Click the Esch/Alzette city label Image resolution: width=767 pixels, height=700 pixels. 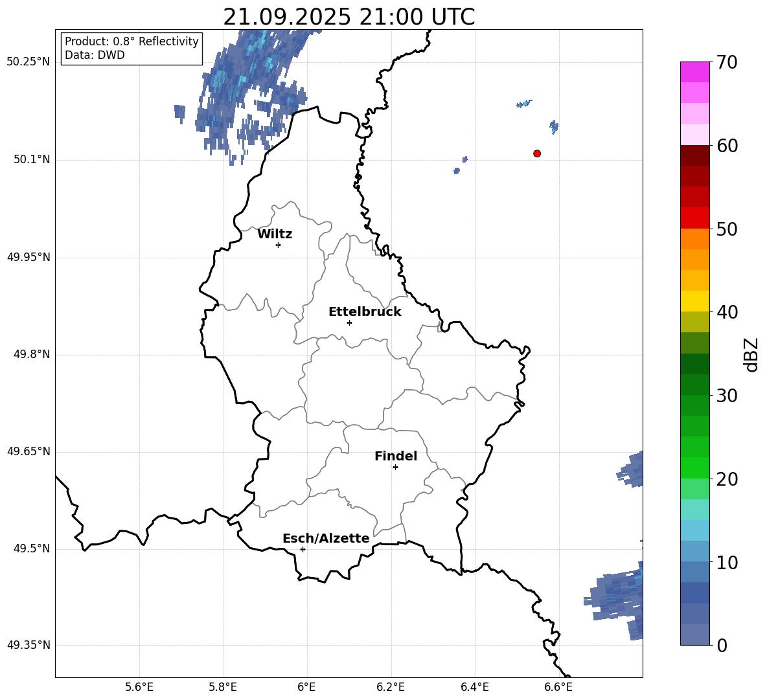tap(326, 538)
